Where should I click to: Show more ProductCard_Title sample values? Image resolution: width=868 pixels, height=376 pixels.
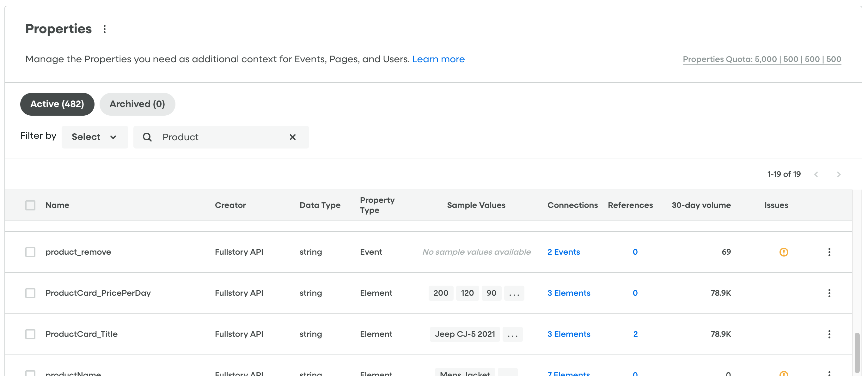click(512, 335)
